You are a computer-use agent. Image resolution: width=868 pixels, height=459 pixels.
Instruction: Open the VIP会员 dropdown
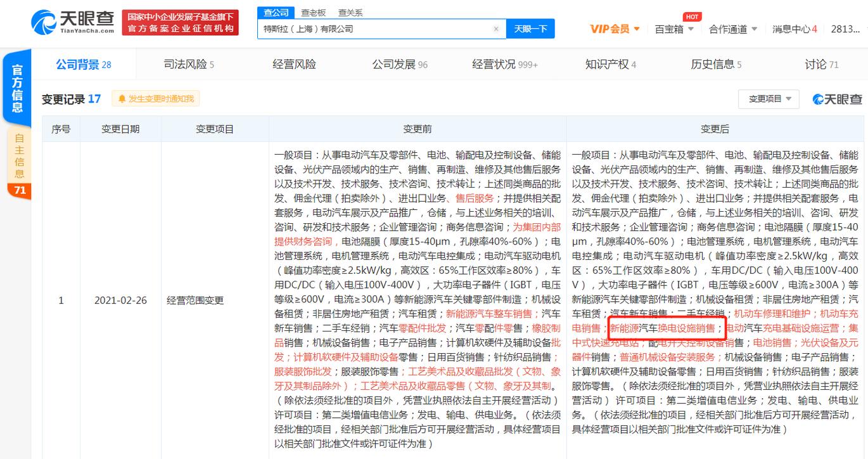pyautogui.click(x=615, y=29)
